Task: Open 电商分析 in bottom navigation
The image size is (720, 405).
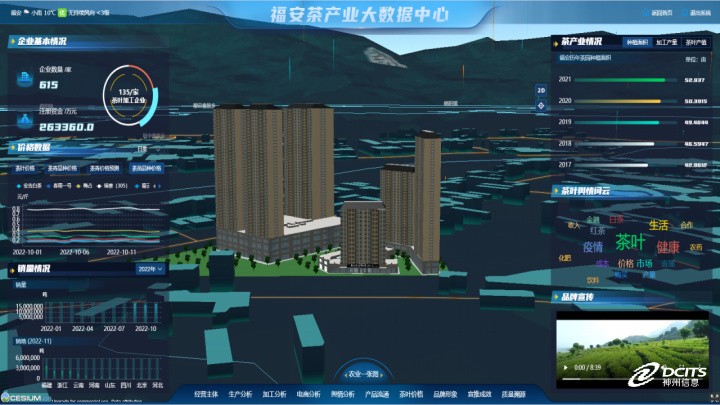Action: coord(308,395)
